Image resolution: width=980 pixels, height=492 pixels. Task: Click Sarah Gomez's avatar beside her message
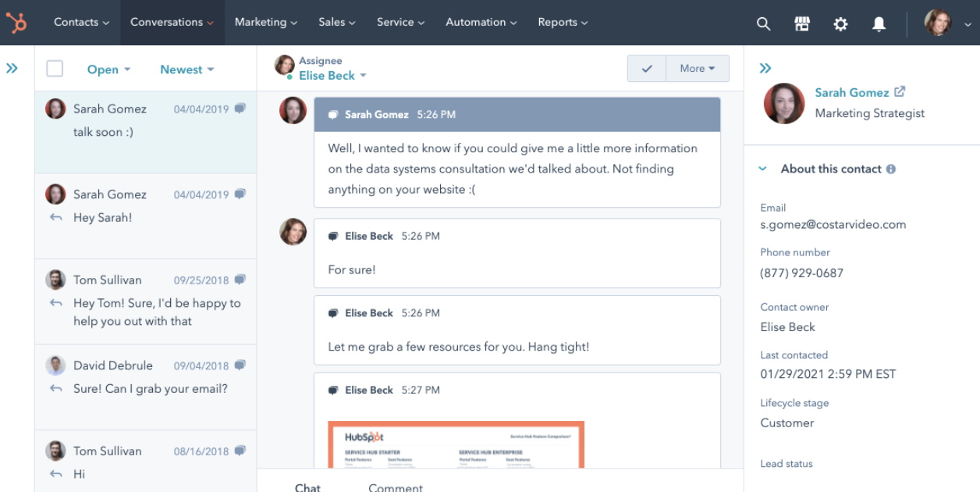click(293, 110)
